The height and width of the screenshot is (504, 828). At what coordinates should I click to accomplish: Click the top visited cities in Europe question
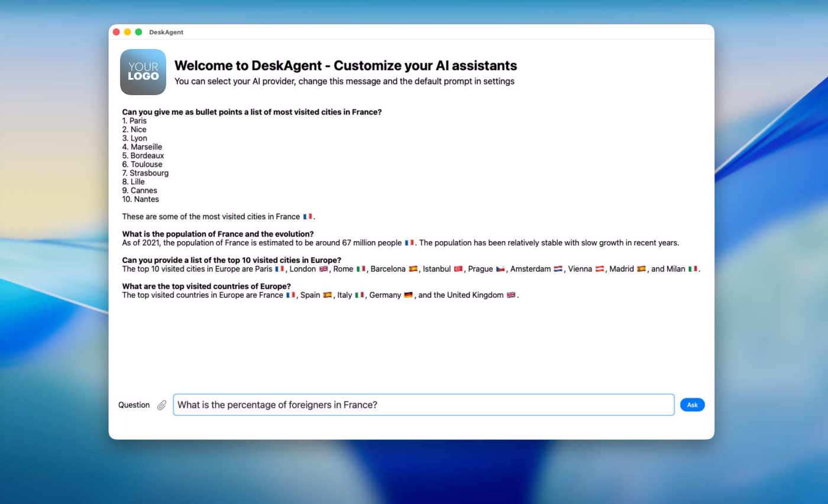coord(230,260)
